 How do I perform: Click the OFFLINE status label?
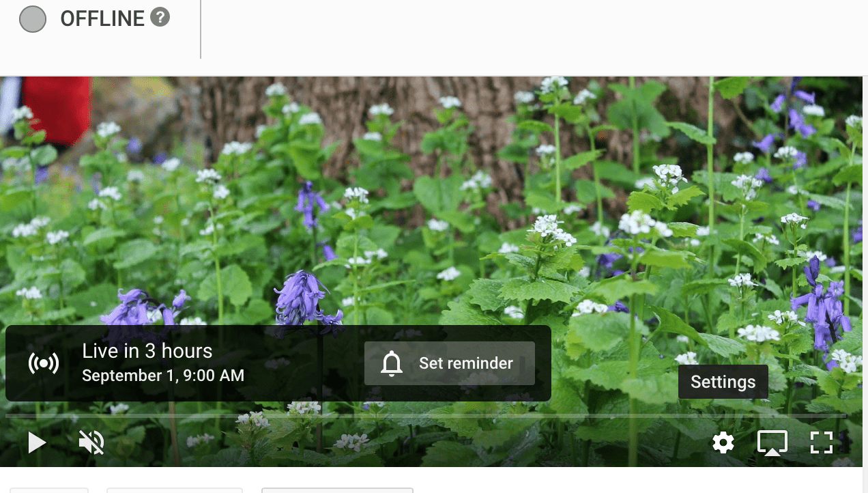click(x=102, y=18)
